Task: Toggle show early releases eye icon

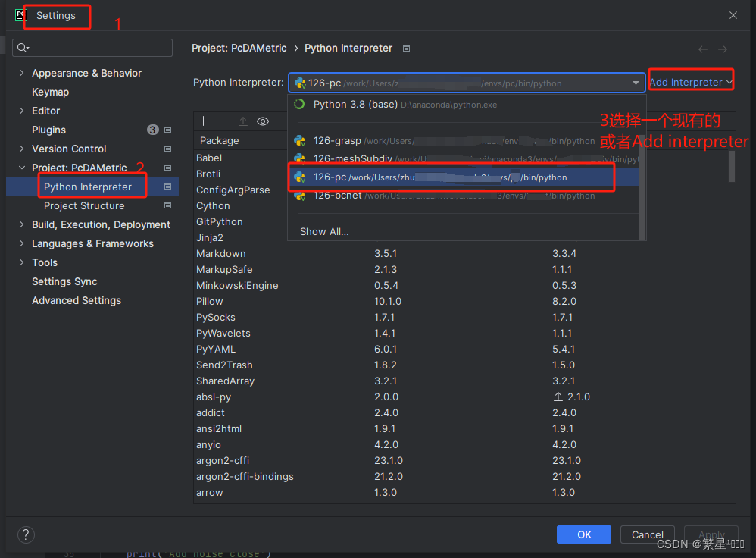Action: 263,121
